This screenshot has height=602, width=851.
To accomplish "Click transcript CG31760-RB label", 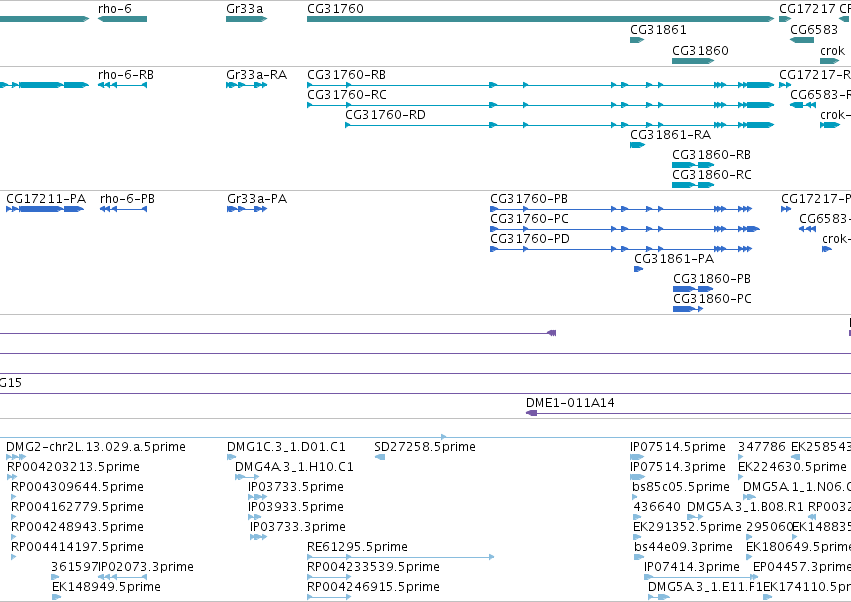I will (x=346, y=74).
